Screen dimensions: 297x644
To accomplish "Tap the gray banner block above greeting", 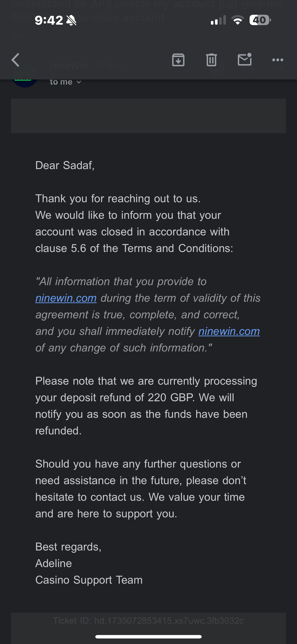I will tap(148, 116).
